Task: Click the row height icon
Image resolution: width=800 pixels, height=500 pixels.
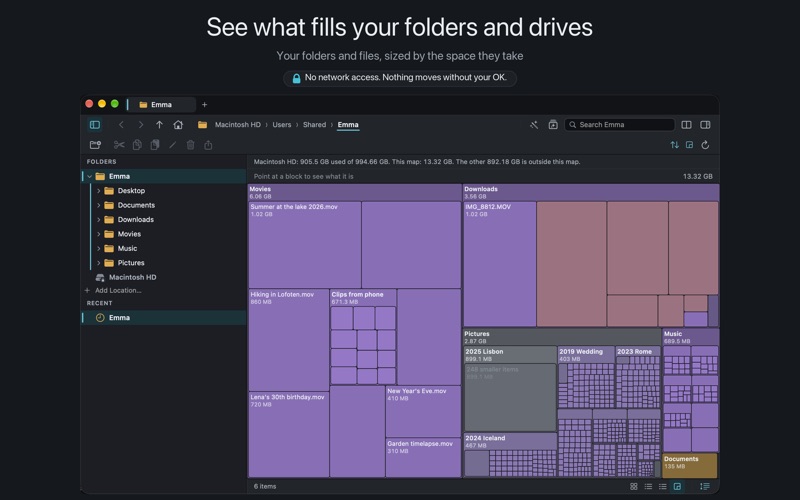Action: point(705,487)
